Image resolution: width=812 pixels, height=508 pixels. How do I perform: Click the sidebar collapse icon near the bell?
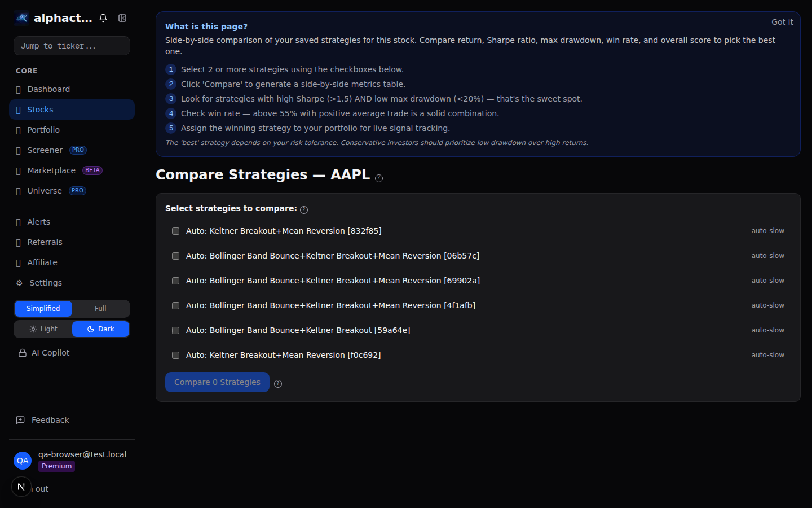122,17
